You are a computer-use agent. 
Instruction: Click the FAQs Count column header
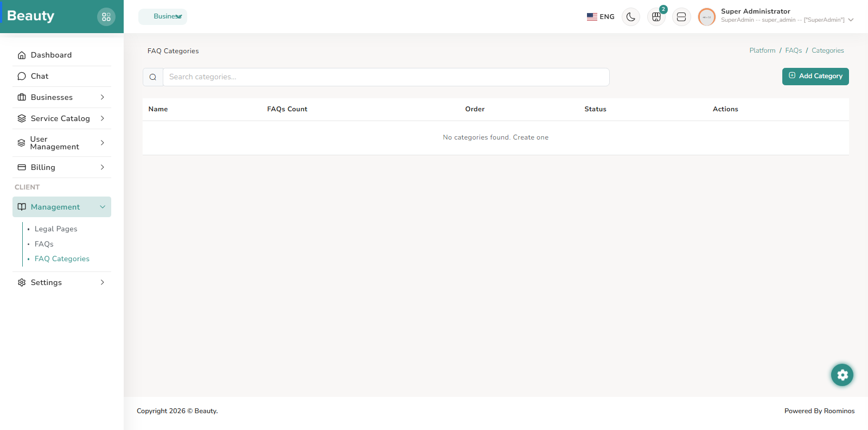(287, 109)
